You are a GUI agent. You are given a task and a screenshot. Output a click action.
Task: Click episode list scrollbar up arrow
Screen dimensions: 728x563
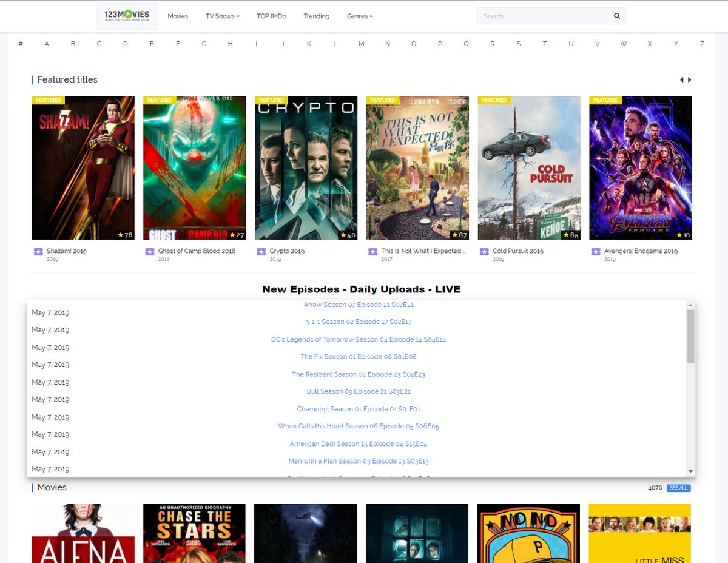(690, 305)
